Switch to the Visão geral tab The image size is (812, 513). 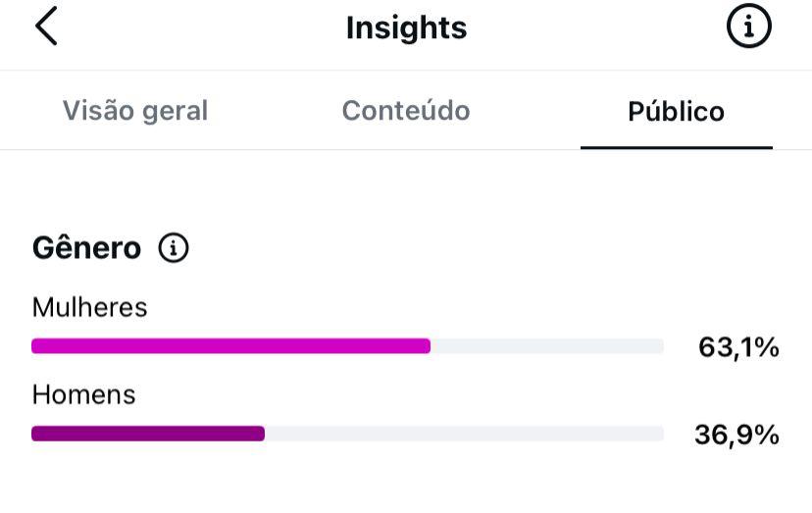(135, 111)
